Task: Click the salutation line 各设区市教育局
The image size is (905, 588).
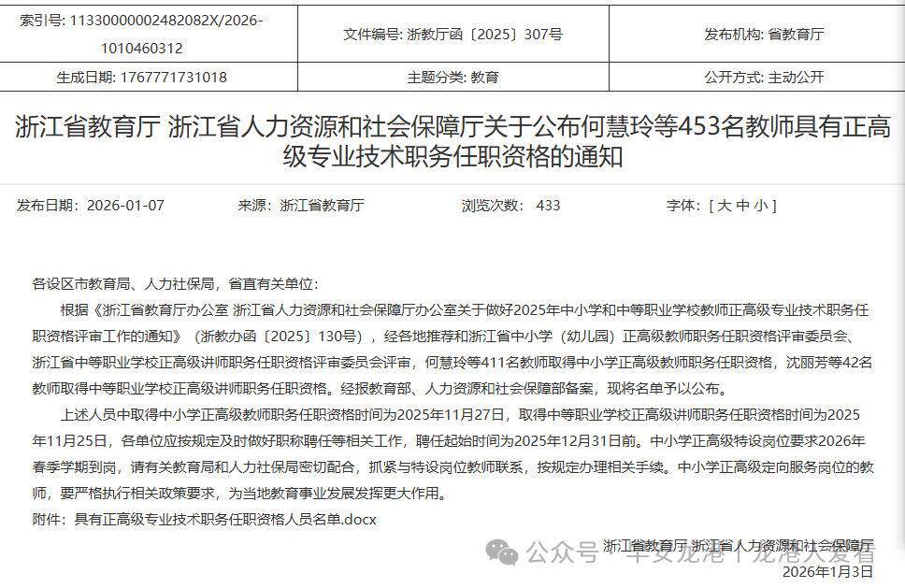Action: point(176,284)
